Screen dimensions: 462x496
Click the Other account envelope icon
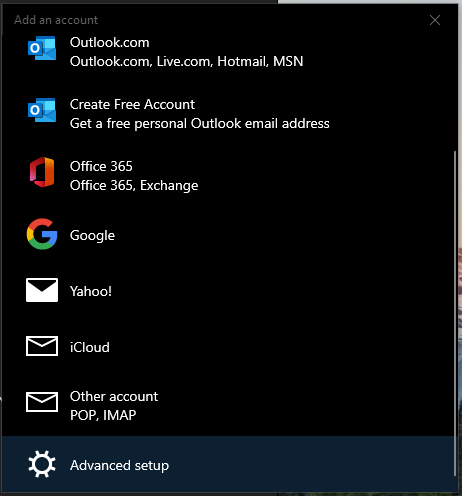(x=42, y=402)
